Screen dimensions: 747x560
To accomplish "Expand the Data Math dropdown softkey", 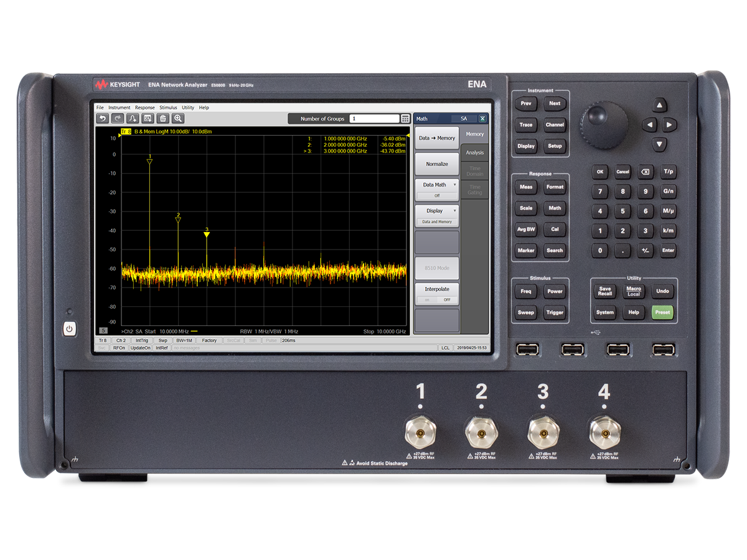I will coord(437,189).
